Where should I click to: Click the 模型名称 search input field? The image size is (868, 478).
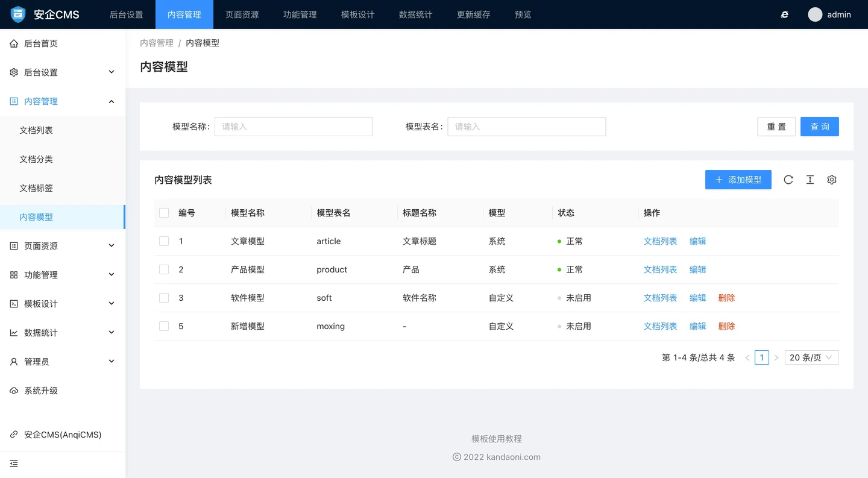click(294, 127)
